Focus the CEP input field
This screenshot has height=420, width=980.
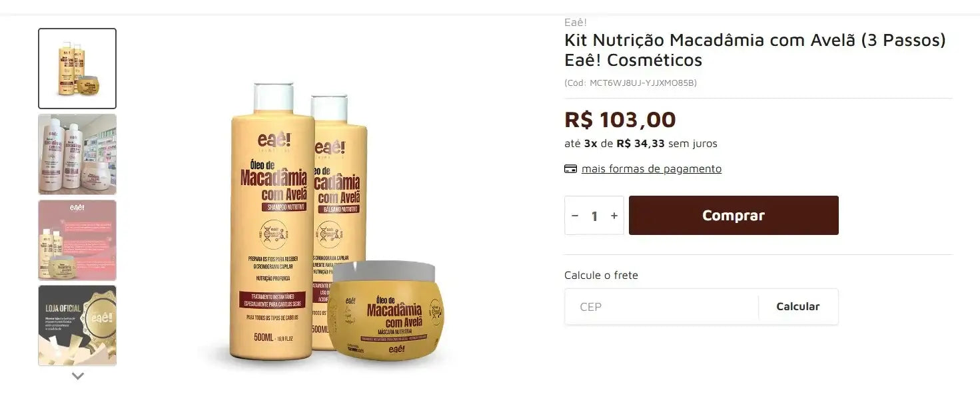[x=662, y=307]
